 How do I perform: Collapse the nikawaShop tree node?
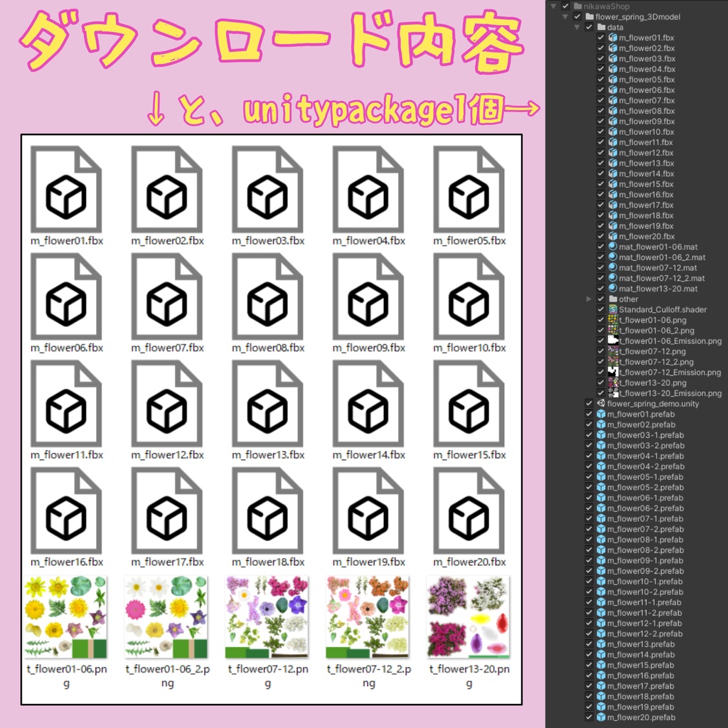(x=552, y=5)
